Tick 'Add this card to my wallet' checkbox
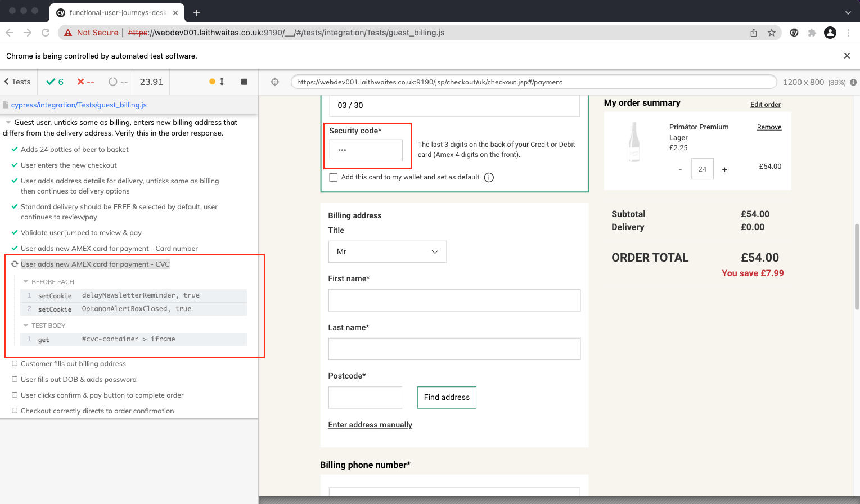860x504 pixels. pos(334,177)
